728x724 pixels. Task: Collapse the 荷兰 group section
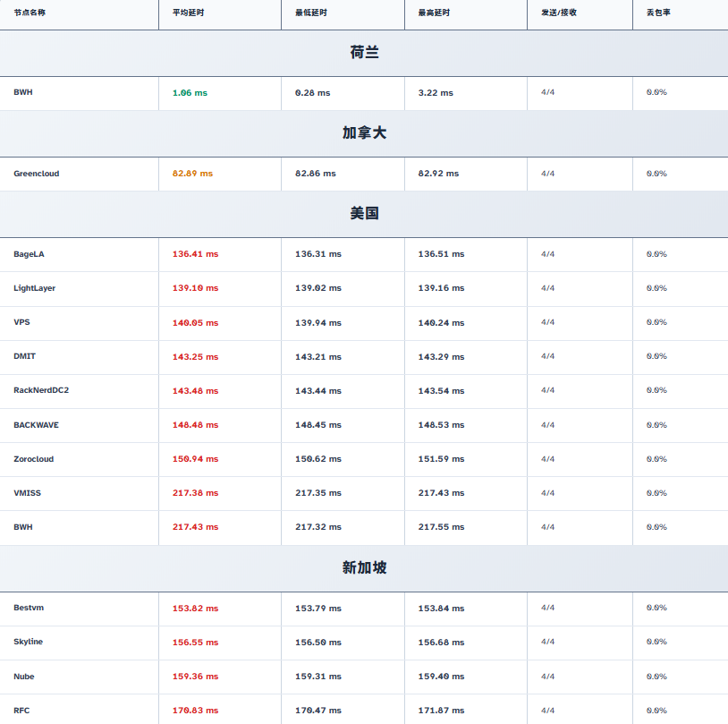click(x=364, y=53)
